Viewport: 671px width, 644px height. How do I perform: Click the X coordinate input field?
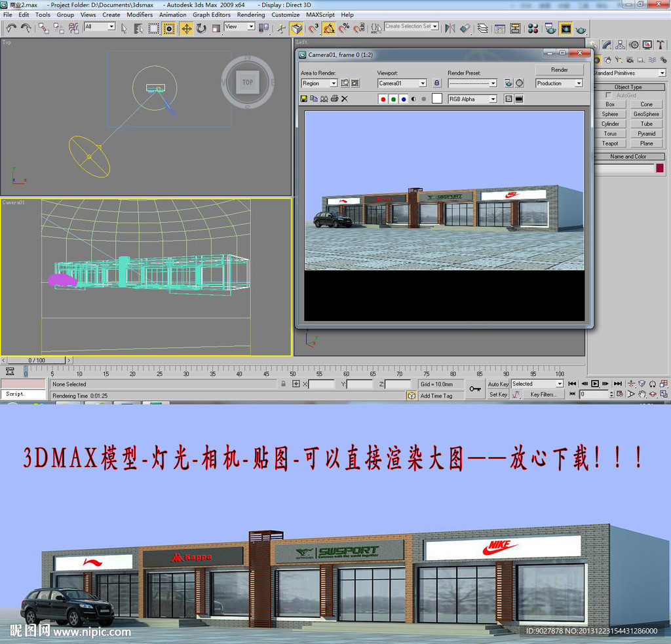pos(321,385)
